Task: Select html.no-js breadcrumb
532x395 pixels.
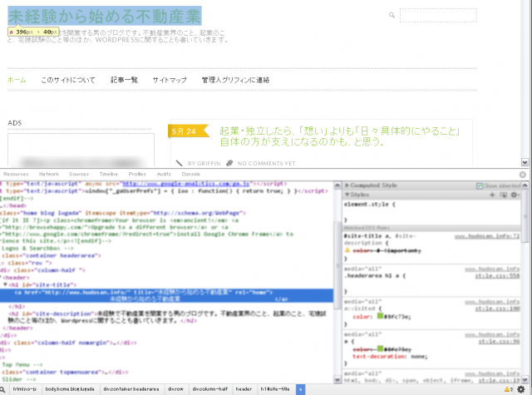Action: pos(24,389)
